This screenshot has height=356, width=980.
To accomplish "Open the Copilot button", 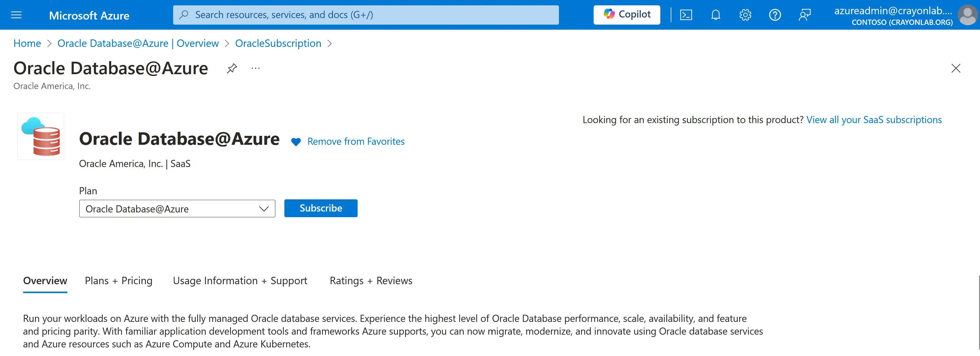I will click(627, 15).
